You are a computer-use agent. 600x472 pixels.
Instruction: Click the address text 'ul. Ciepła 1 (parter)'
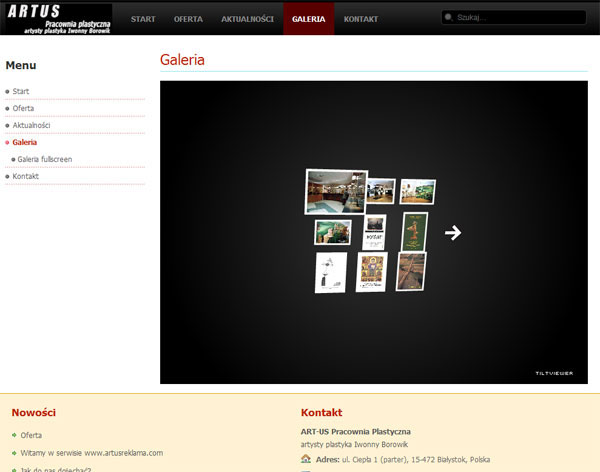click(374, 459)
